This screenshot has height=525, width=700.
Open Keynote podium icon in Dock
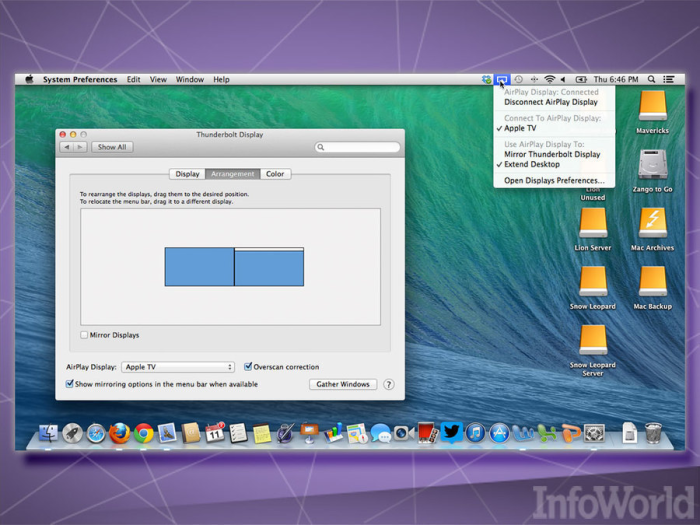pyautogui.click(x=309, y=433)
